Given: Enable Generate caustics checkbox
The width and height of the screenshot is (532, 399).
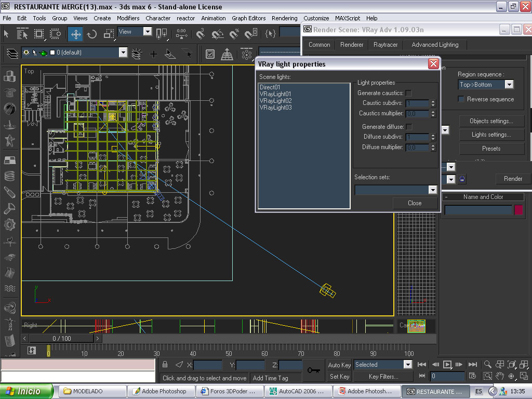Looking at the screenshot, I should tap(409, 93).
